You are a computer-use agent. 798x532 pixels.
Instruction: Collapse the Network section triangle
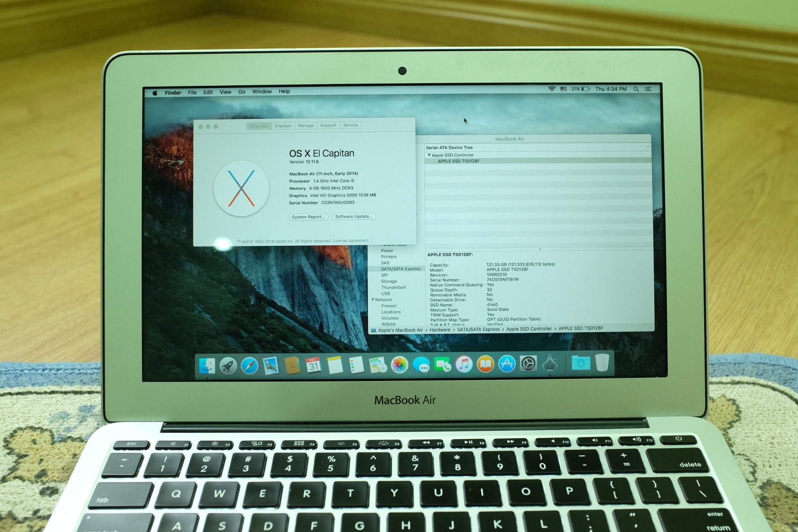point(372,300)
